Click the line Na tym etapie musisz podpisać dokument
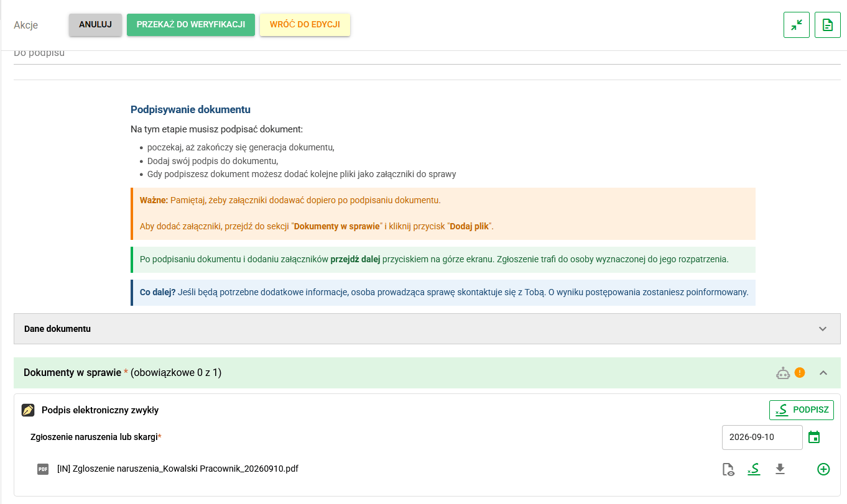Screen dimensions: 847x504 (x=216, y=130)
